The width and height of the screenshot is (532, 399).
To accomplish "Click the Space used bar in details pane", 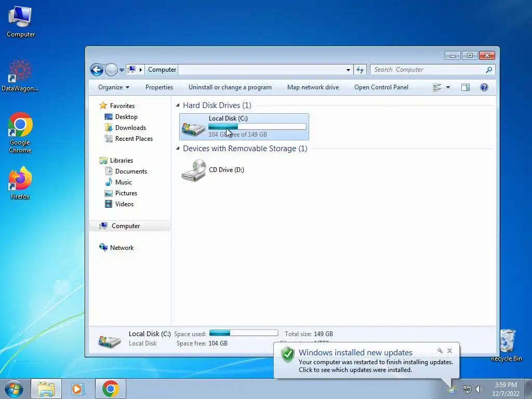I will 244,333.
